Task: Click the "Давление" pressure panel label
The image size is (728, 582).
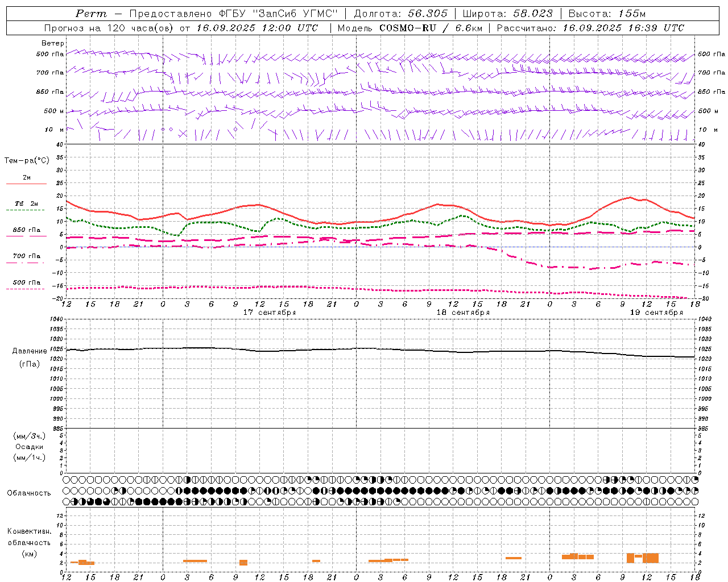Action: click(x=30, y=351)
